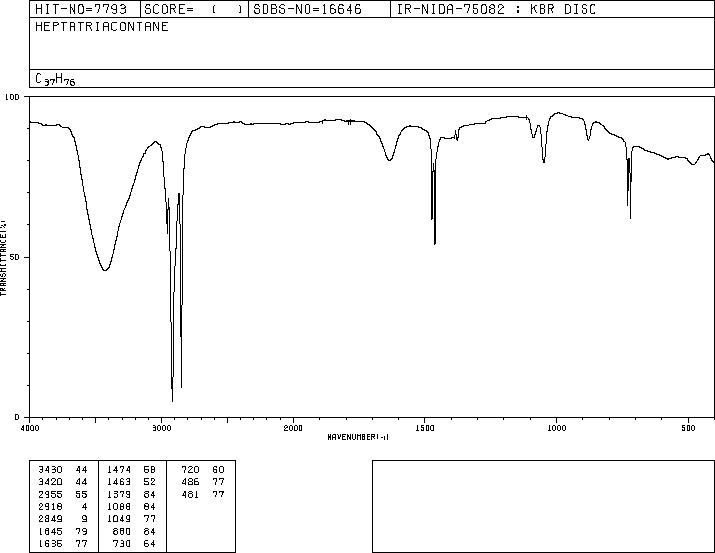Image resolution: width=715 pixels, height=553 pixels.
Task: Click the 2000 wavenumber axis label
Action: point(293,428)
